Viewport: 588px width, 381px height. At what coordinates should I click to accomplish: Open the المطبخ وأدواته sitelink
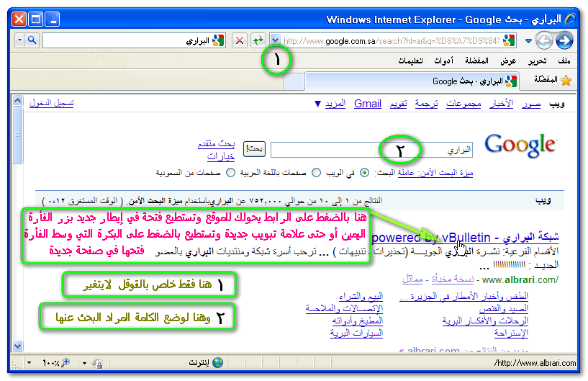click(x=358, y=321)
